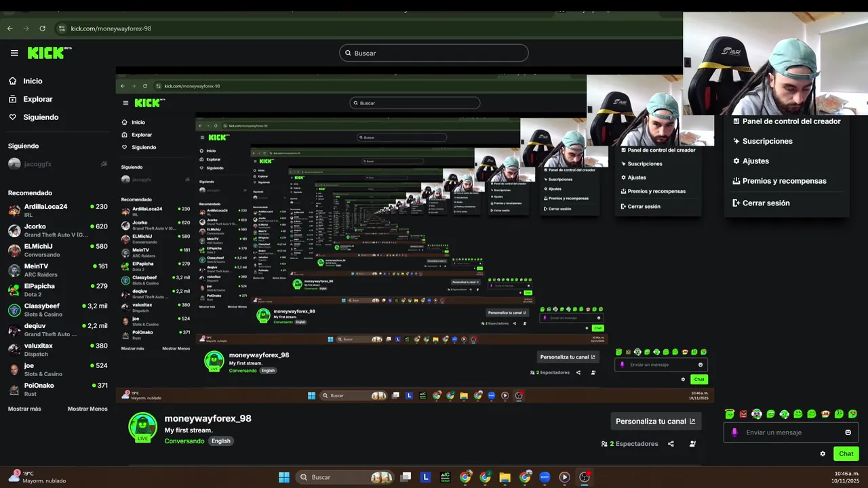
Task: Click the Kick logo in the main page header
Action: tap(50, 53)
